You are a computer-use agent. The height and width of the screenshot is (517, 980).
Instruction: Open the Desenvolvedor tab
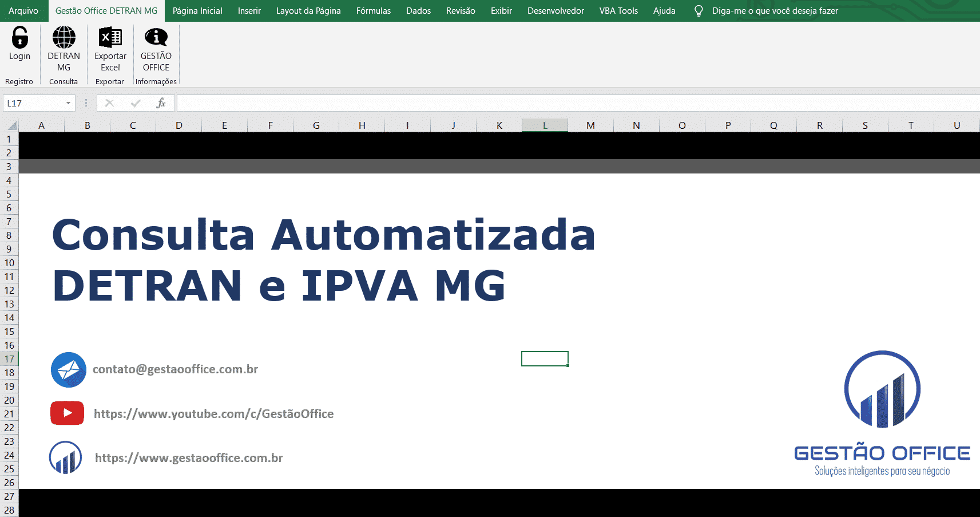point(556,11)
